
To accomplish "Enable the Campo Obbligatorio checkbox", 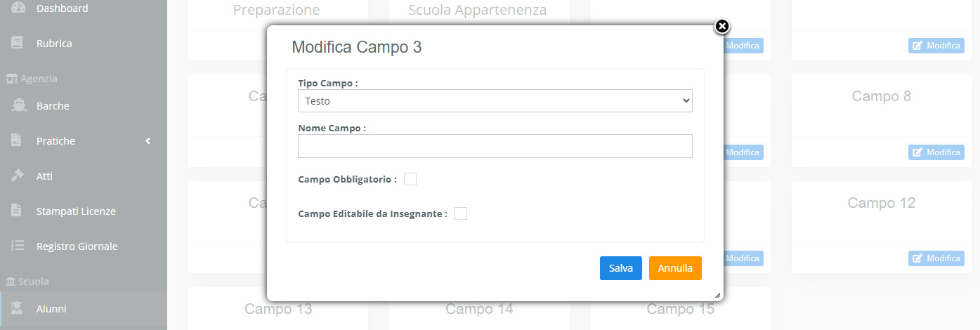I will [x=410, y=179].
